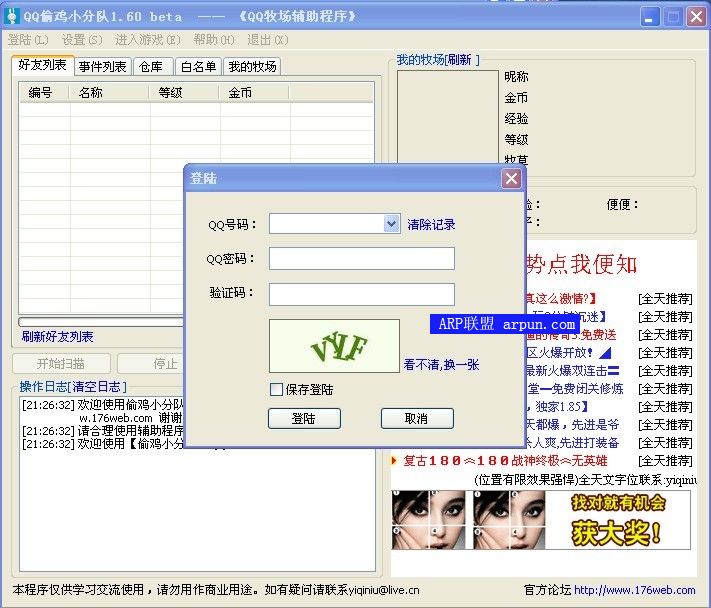Image resolution: width=711 pixels, height=608 pixels.
Task: Click the 开始扫描 button
Action: 61,364
